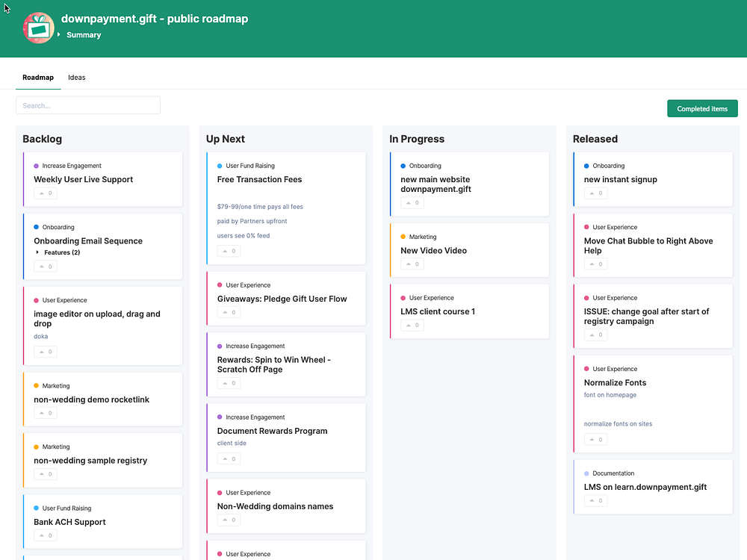Upvote Onboarding Email Sequence card

pos(46,267)
